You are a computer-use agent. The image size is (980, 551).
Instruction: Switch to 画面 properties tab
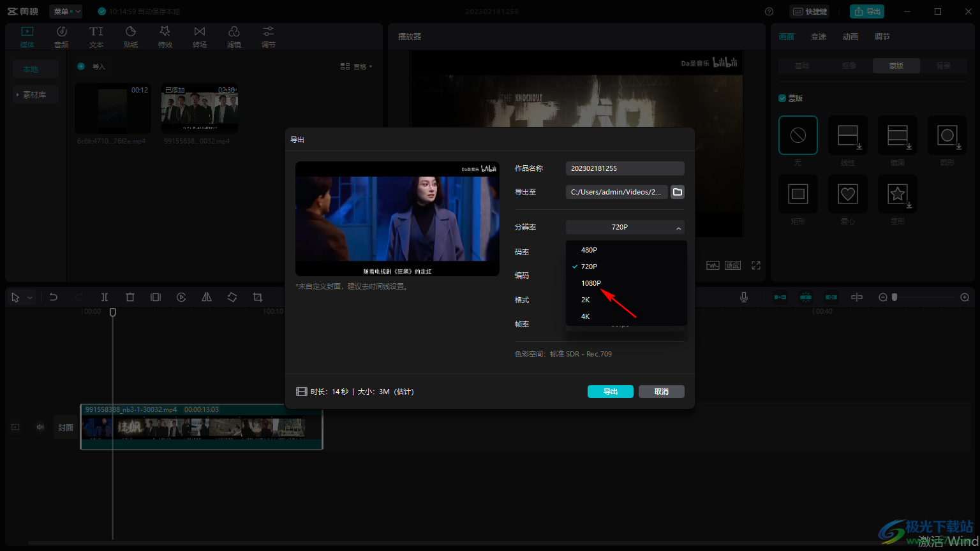pyautogui.click(x=787, y=37)
